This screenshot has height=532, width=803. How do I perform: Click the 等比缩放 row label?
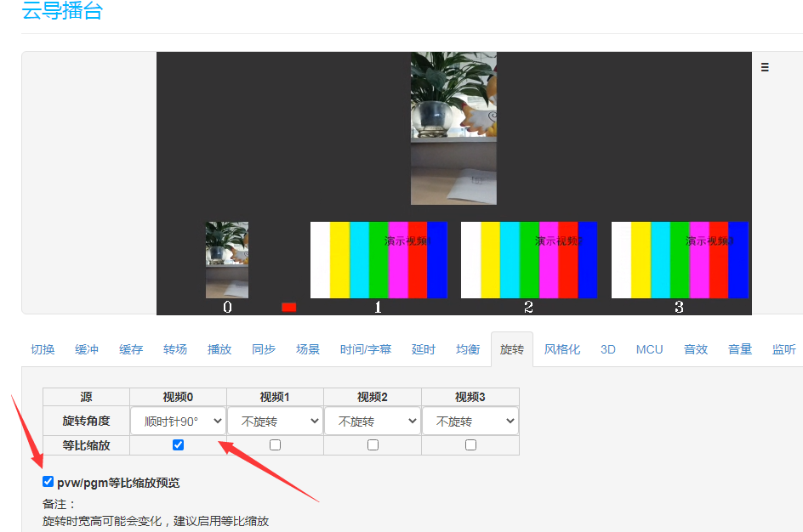click(86, 445)
